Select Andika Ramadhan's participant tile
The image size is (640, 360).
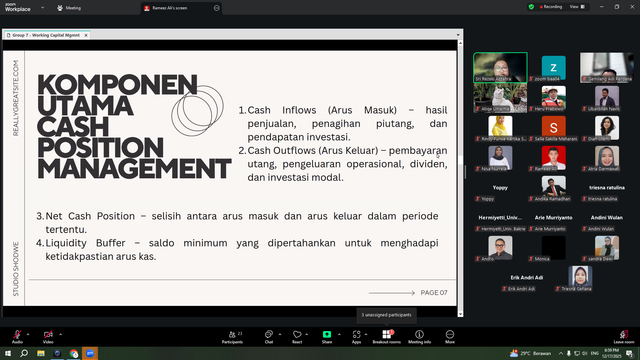(x=553, y=188)
